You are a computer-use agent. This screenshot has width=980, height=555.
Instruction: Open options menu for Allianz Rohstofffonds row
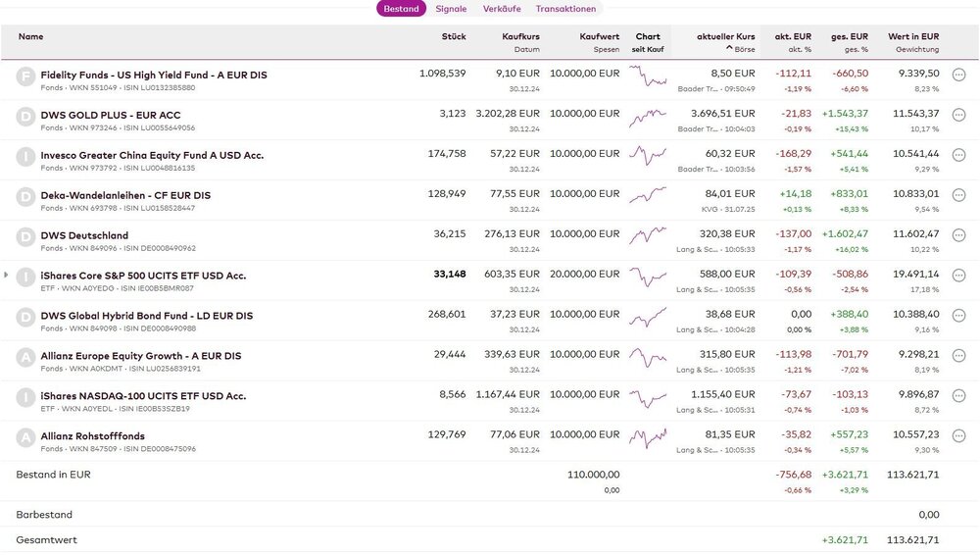(x=958, y=436)
